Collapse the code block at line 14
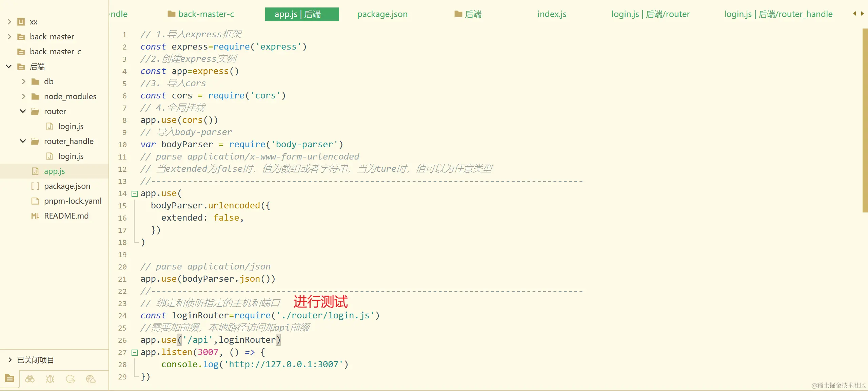The height and width of the screenshot is (391, 868). pyautogui.click(x=135, y=194)
